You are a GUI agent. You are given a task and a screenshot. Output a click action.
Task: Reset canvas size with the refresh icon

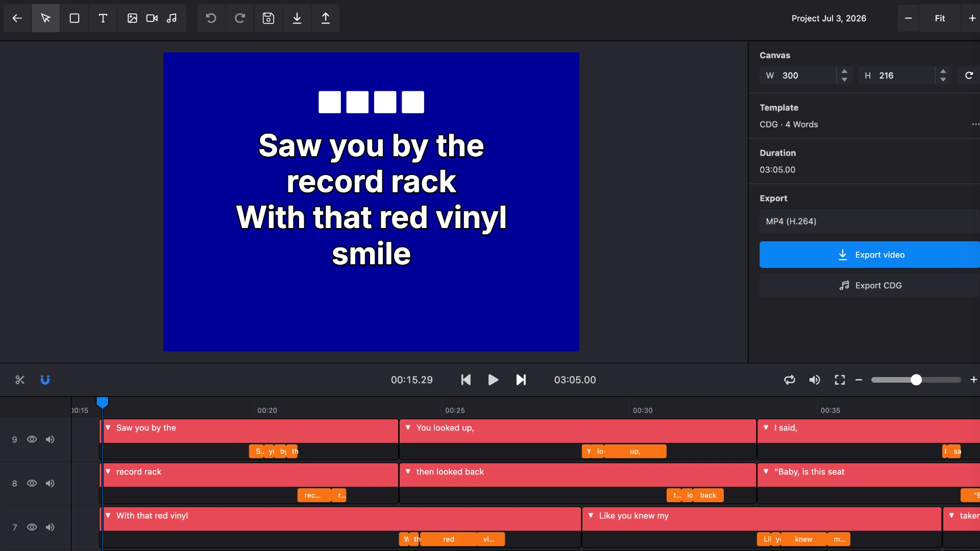[969, 76]
